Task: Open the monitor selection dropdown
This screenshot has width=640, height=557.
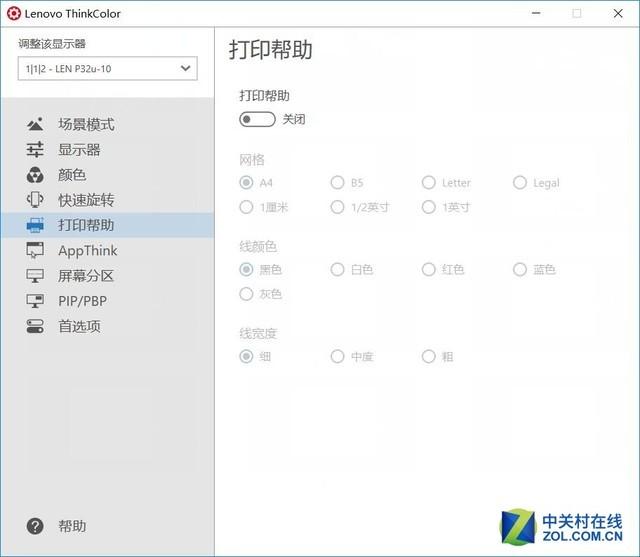Action: (x=107, y=69)
